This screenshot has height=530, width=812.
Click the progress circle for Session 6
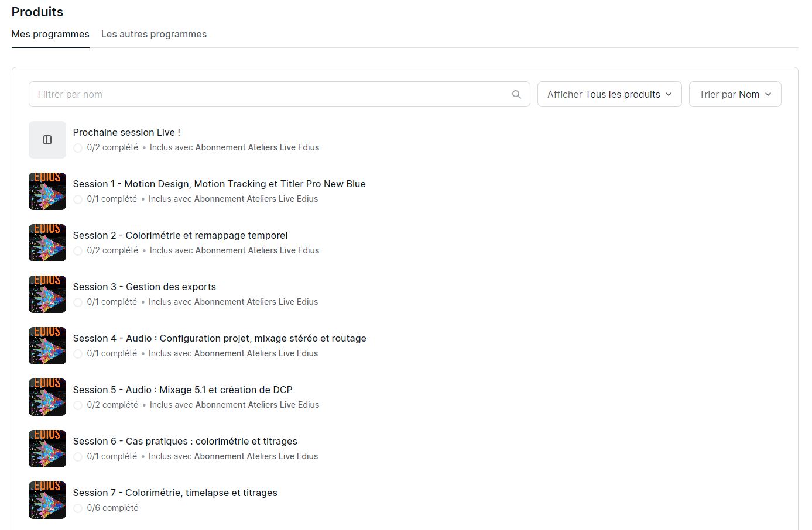[x=78, y=457]
